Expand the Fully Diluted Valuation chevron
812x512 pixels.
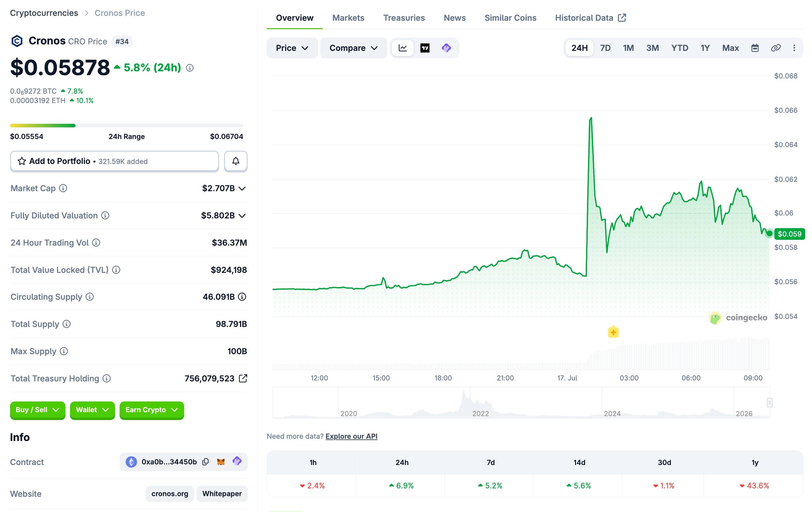click(242, 216)
